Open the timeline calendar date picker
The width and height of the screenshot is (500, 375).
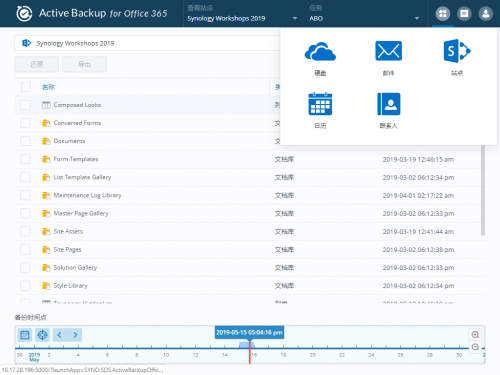coord(25,335)
